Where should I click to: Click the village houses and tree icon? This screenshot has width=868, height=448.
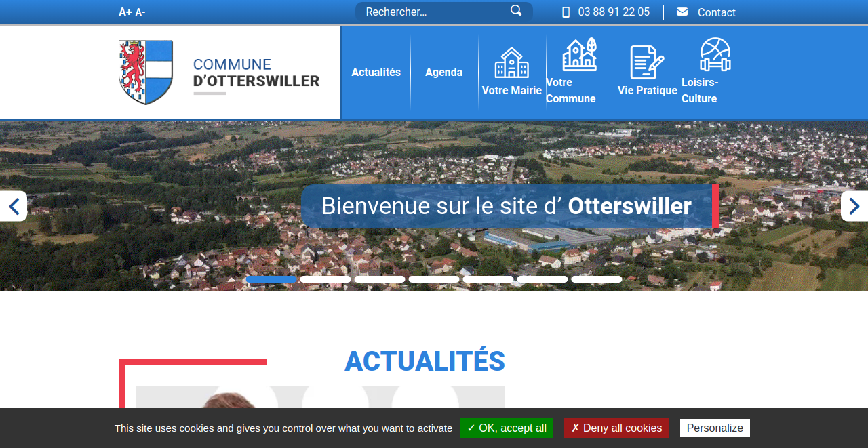580,54
